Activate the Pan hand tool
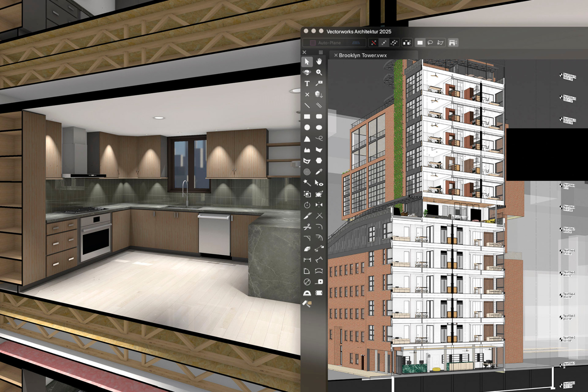Viewport: 588px width, 392px height. tap(319, 62)
